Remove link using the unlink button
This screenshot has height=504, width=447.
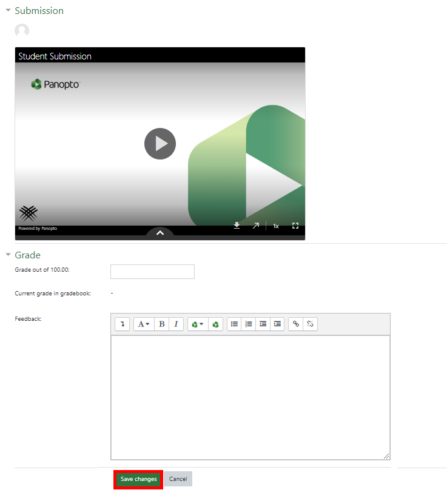tap(310, 324)
